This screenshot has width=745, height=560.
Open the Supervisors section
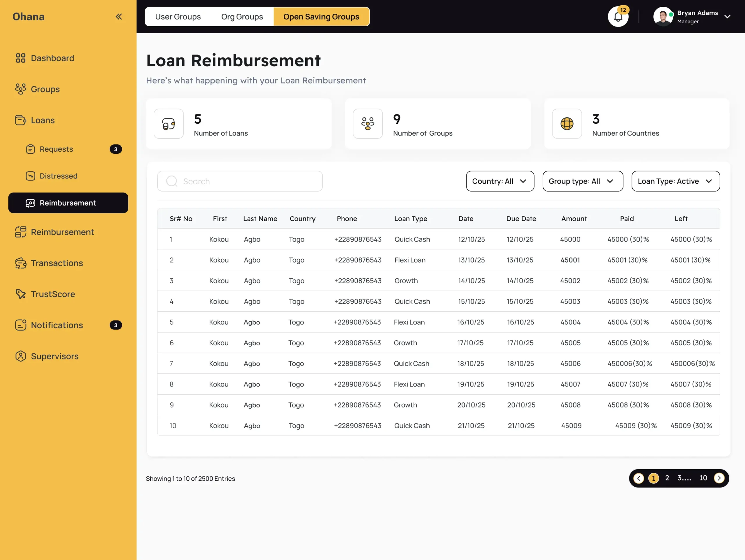pos(54,356)
